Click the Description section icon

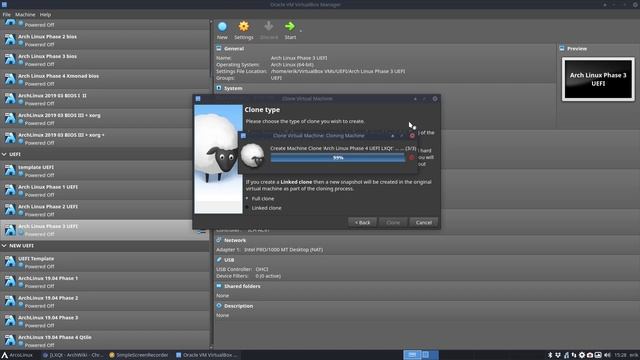219,306
